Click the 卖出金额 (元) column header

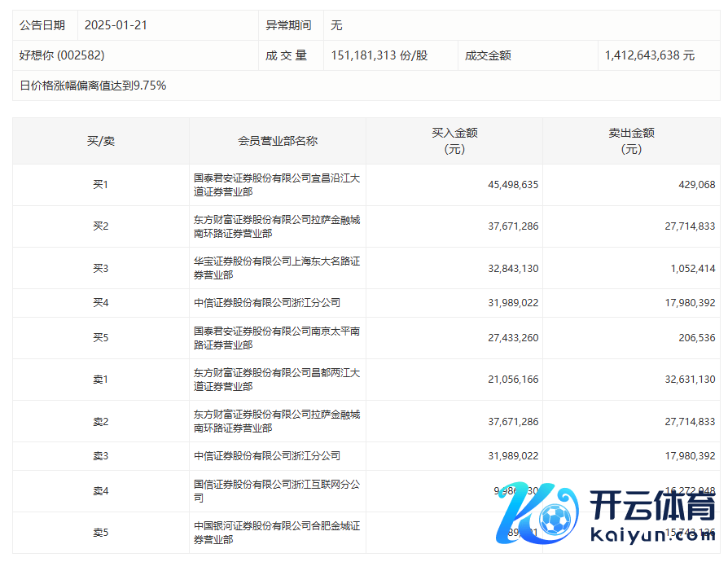631,141
